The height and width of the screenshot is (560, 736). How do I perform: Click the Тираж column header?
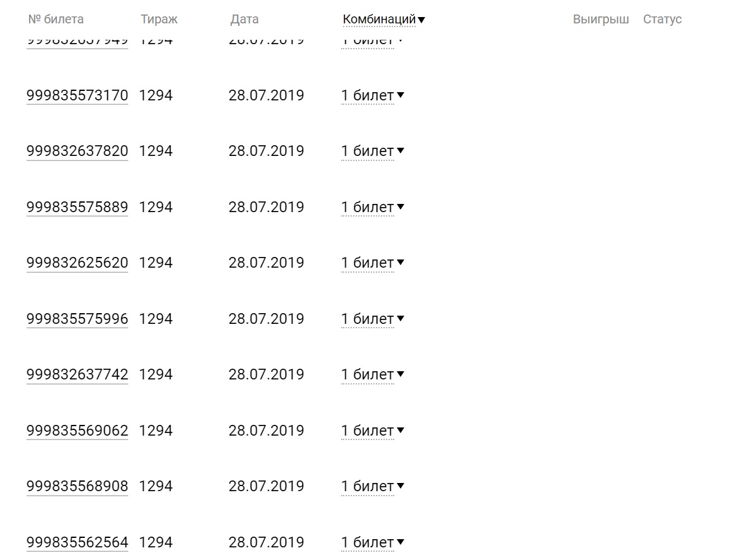(159, 19)
